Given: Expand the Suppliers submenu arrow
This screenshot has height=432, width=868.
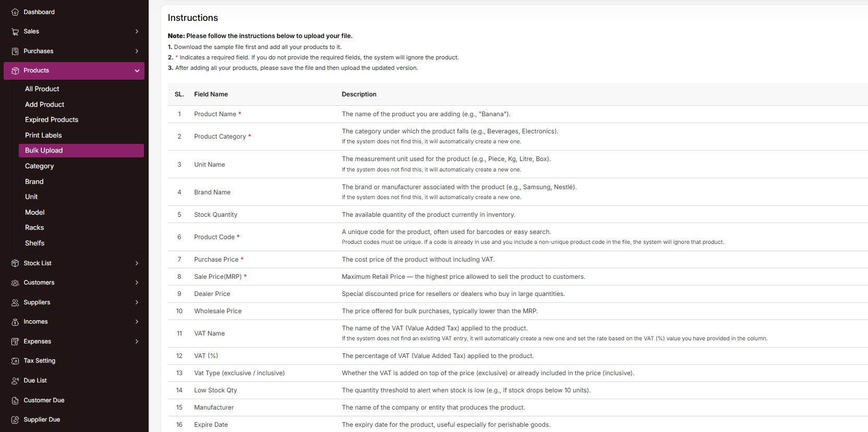Looking at the screenshot, I should coord(137,302).
